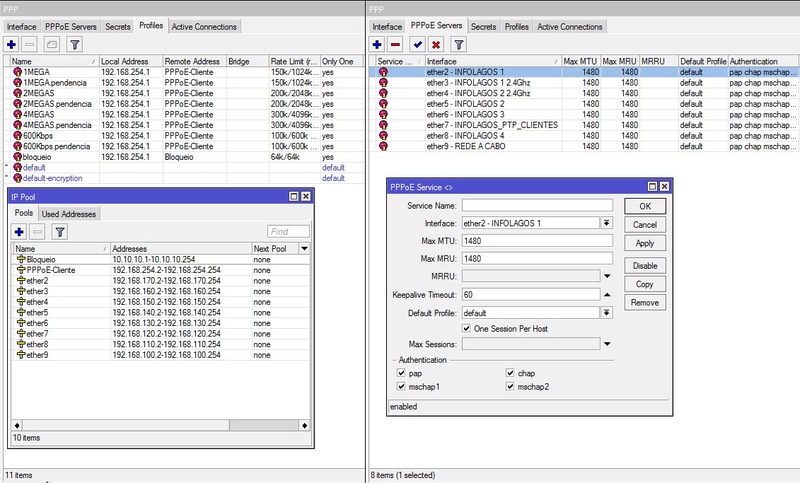The image size is (800, 483).
Task: Open the Interface dropdown in PPPoE Service
Action: coord(606,223)
